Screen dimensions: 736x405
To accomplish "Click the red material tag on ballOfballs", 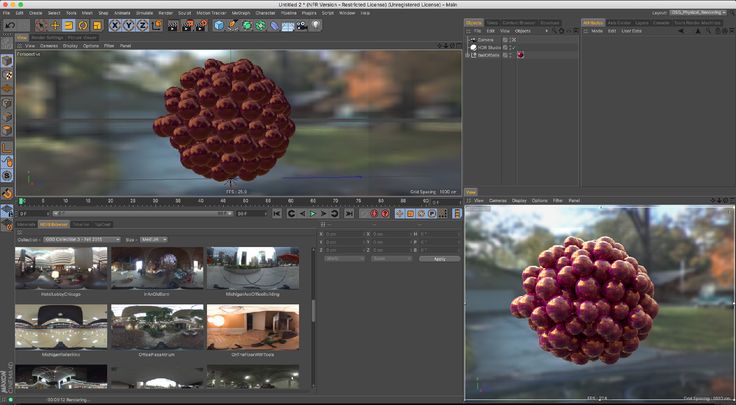I will 521,55.
